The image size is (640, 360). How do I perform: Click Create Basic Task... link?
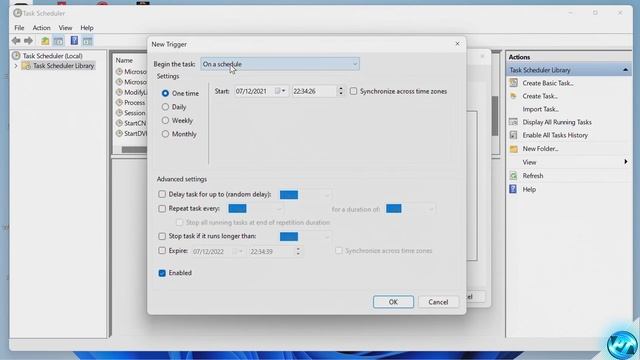548,83
